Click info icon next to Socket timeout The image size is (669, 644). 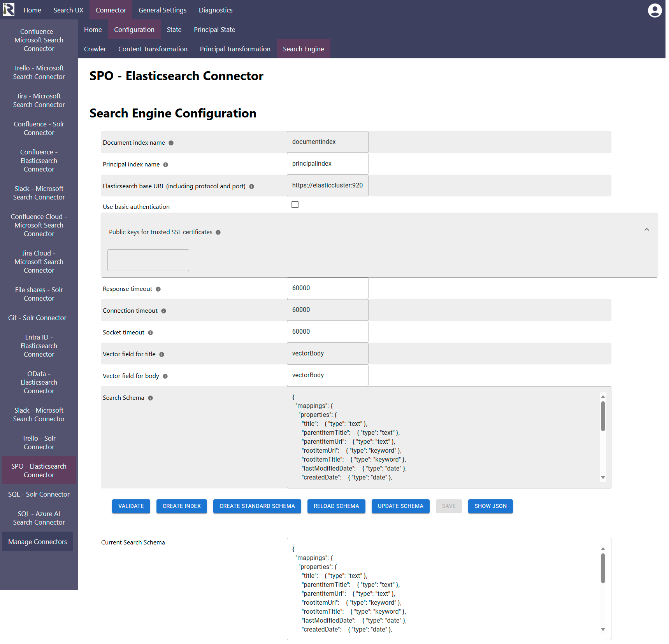pos(151,333)
